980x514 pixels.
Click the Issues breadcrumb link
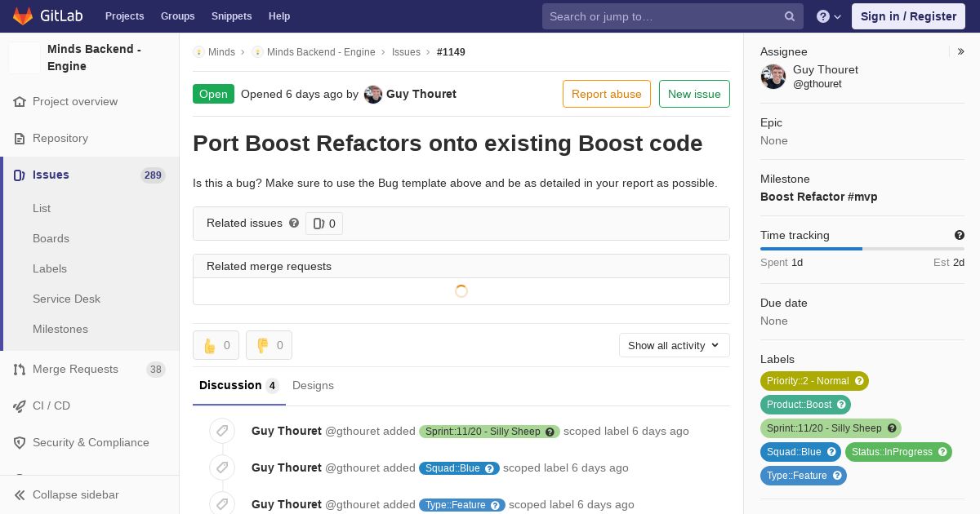(406, 52)
